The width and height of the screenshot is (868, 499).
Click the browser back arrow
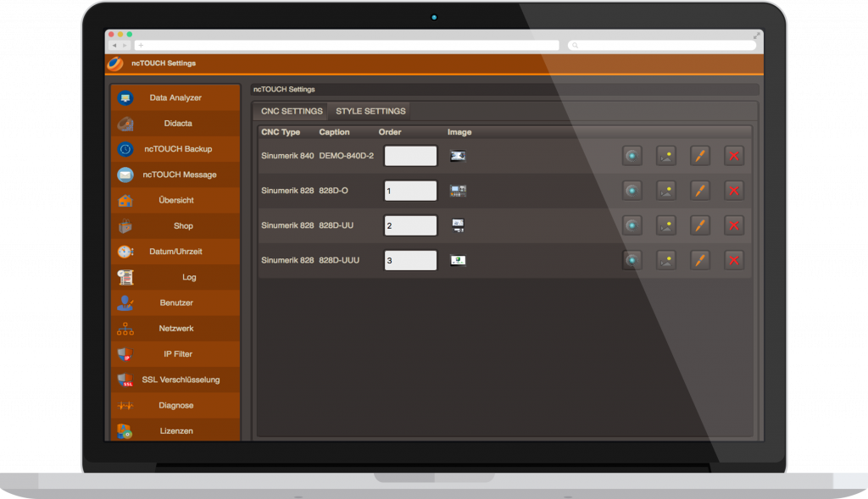(114, 46)
